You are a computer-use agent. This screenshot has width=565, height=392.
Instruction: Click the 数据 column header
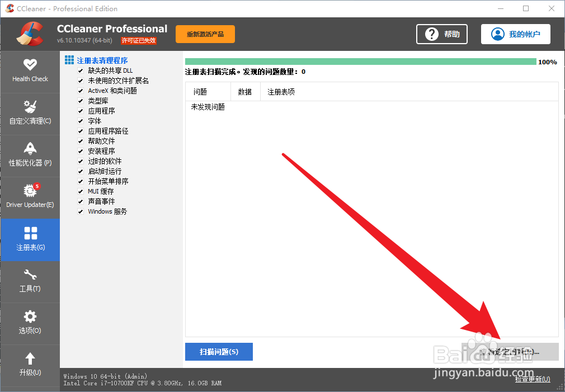246,92
